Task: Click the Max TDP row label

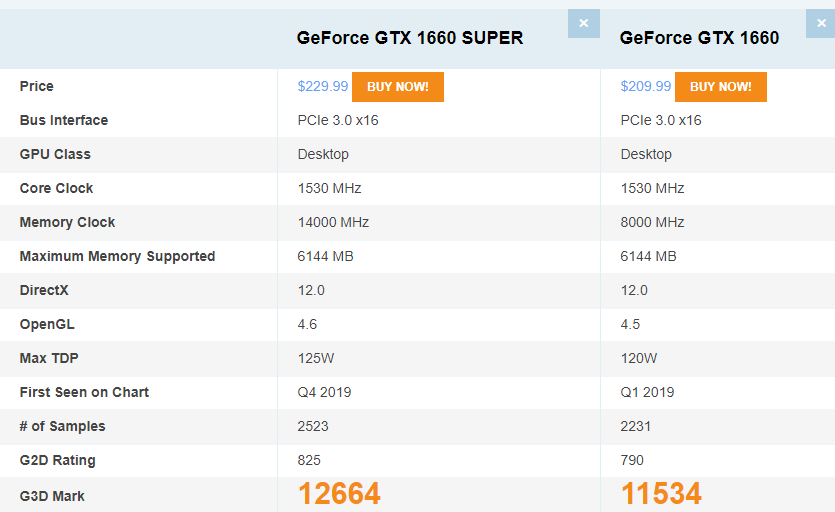Action: [52, 359]
